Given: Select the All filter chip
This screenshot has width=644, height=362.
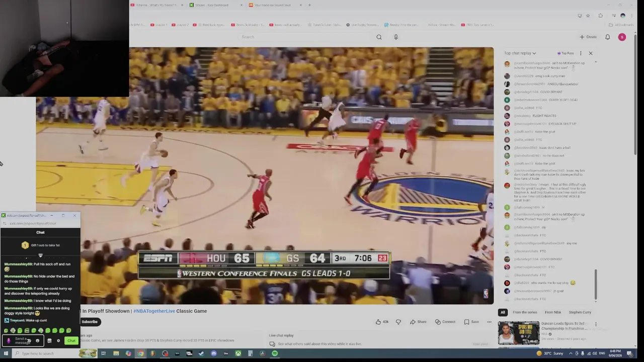Looking at the screenshot, I should coord(503,312).
